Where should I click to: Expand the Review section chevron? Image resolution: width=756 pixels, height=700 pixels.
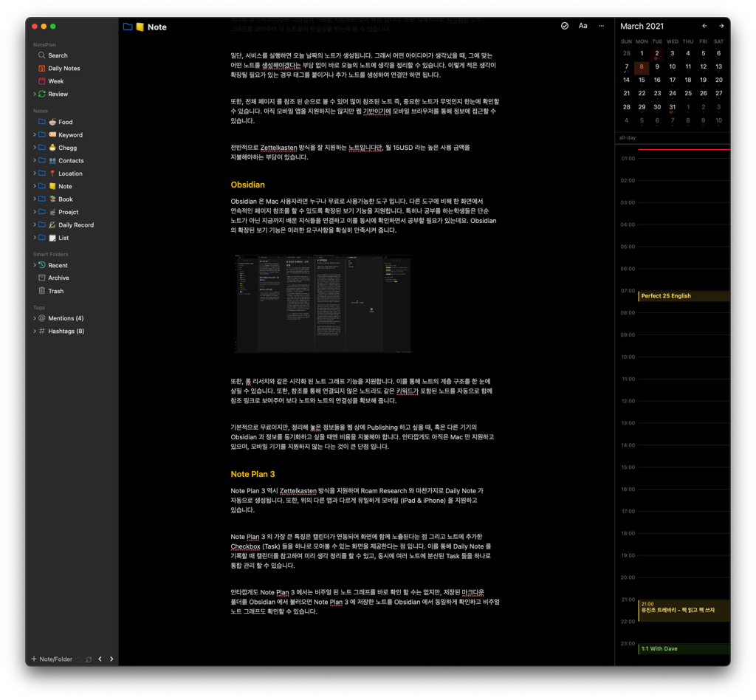coord(35,94)
